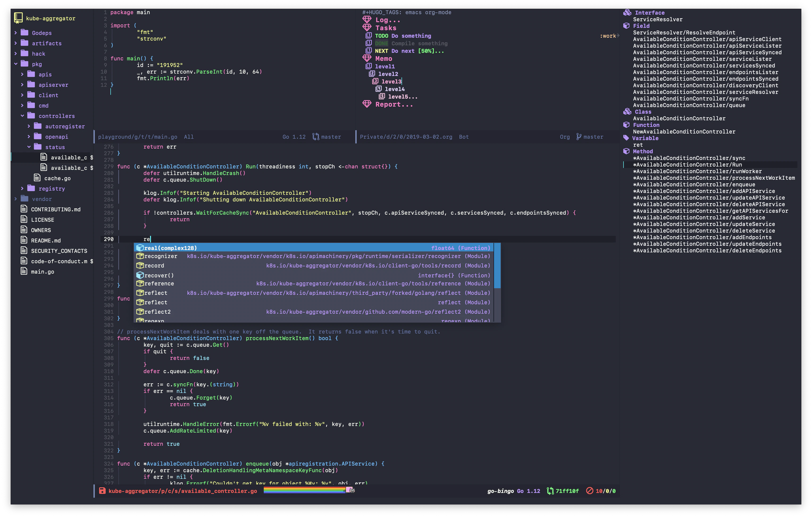The image size is (812, 517).
Task: Click the diamond bullet beside Tasks heading
Action: pyautogui.click(x=367, y=28)
